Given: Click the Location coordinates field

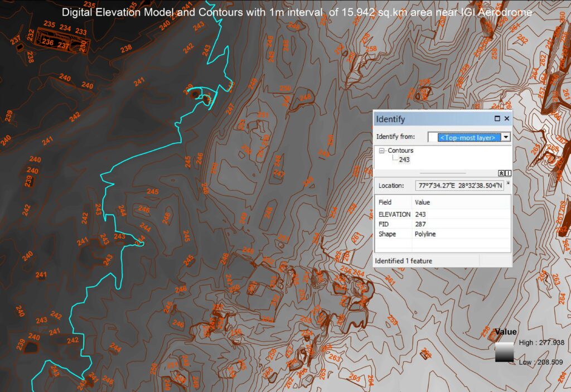Looking at the screenshot, I should [x=459, y=186].
